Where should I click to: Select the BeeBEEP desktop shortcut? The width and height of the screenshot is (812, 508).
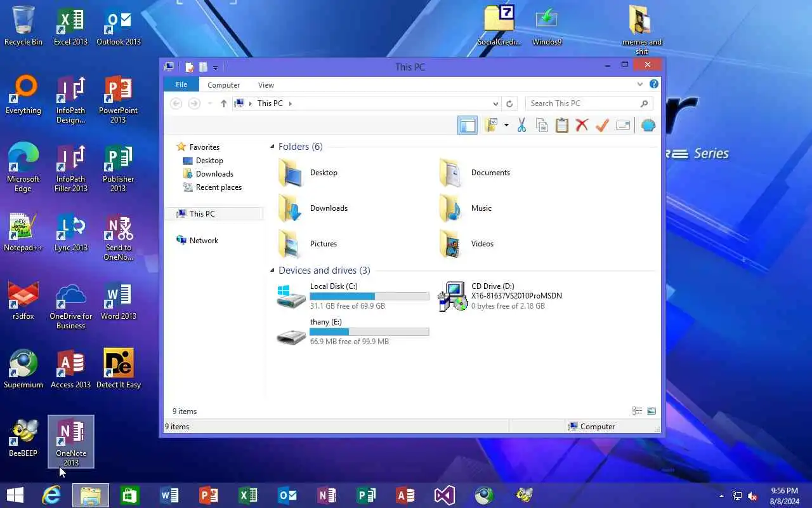pyautogui.click(x=23, y=438)
